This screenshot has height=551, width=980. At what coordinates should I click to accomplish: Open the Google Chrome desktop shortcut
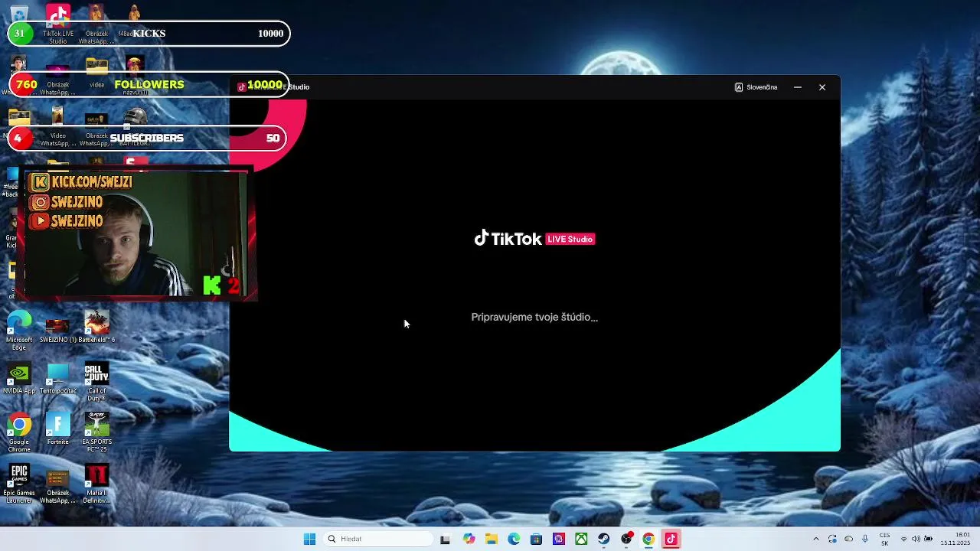19,432
